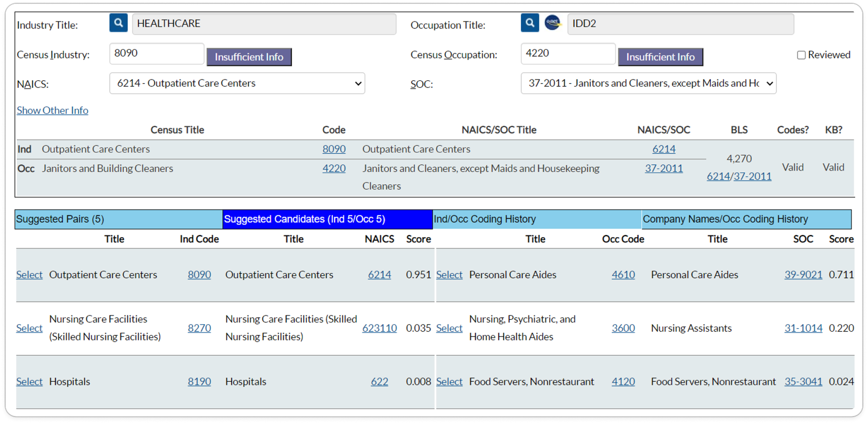Open Ind Code 8190 link
868x424 pixels.
click(x=199, y=382)
